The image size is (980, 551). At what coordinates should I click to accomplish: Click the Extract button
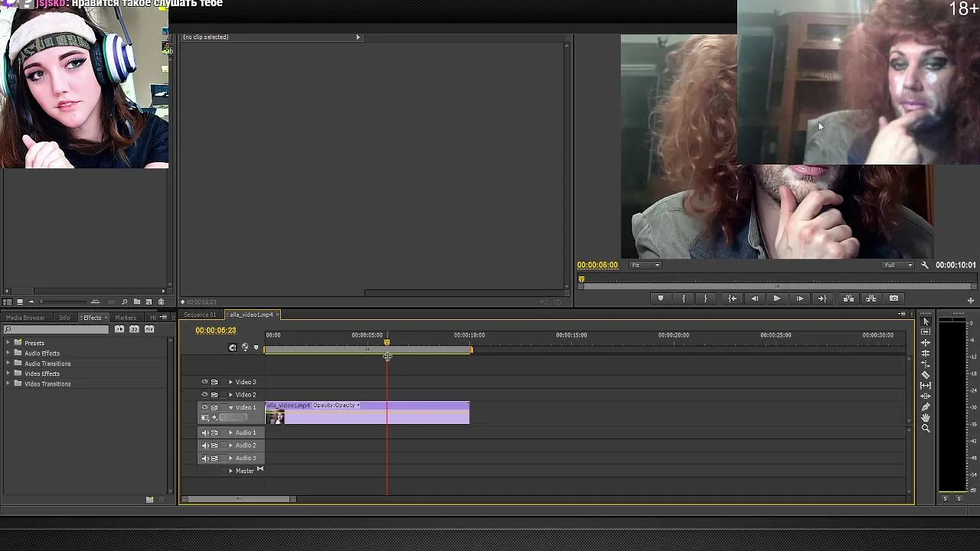(871, 298)
